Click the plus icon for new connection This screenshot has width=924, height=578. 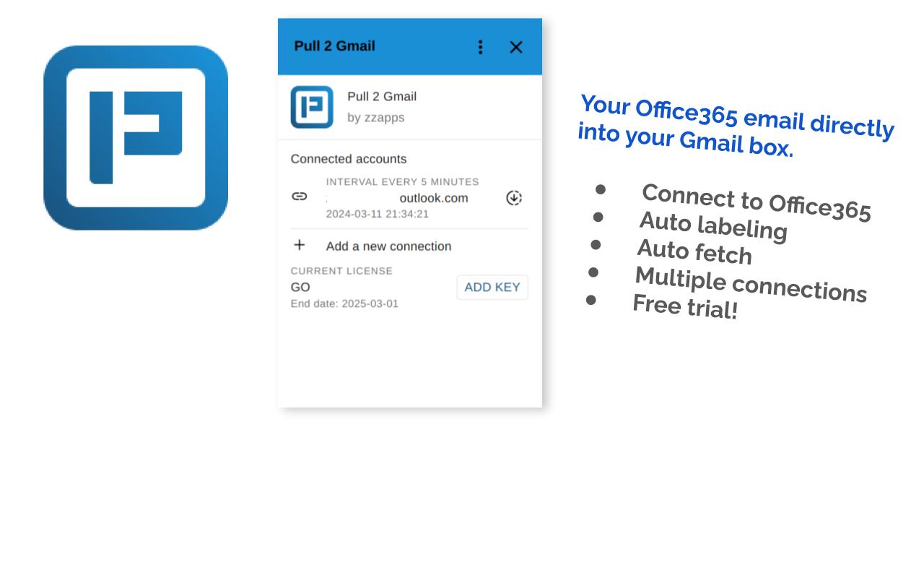[x=300, y=246]
